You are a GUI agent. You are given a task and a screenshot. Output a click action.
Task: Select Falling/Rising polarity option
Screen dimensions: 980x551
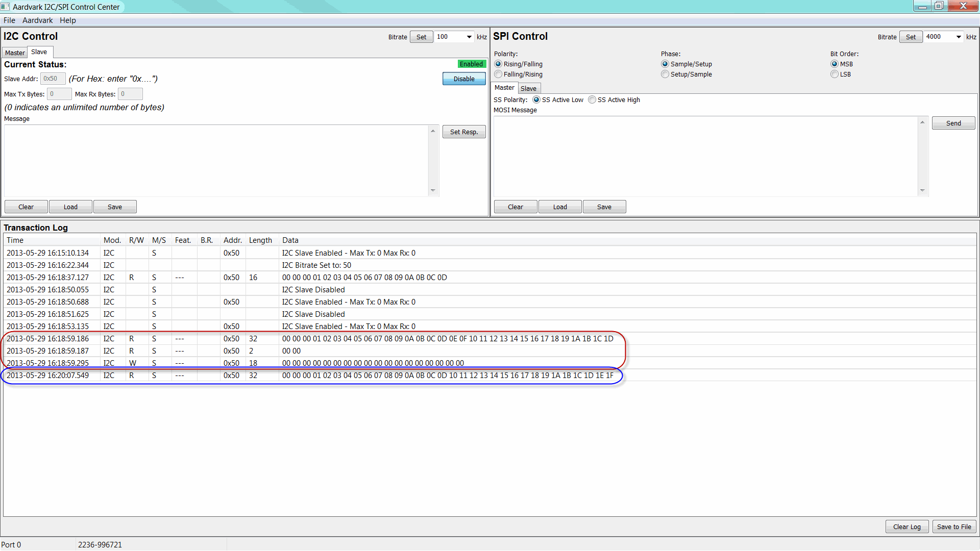pos(498,74)
